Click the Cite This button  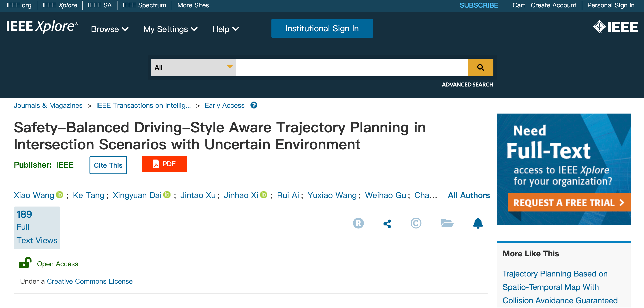[x=108, y=165]
